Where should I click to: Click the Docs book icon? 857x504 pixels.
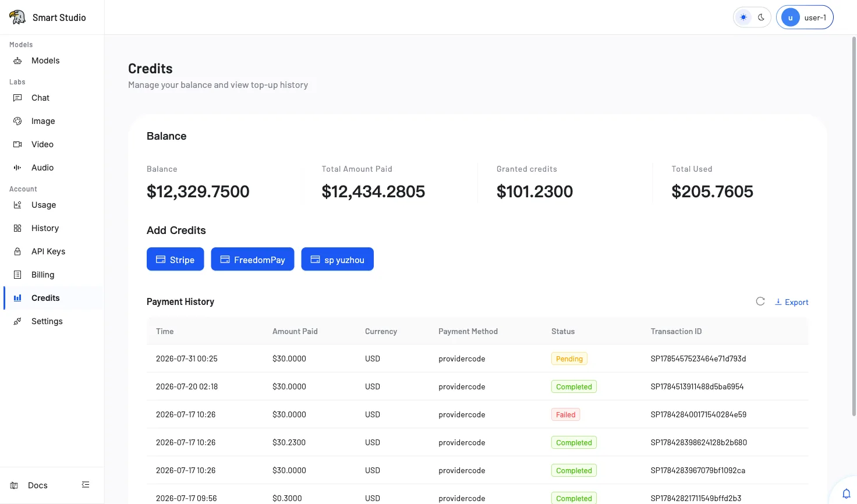coord(15,485)
